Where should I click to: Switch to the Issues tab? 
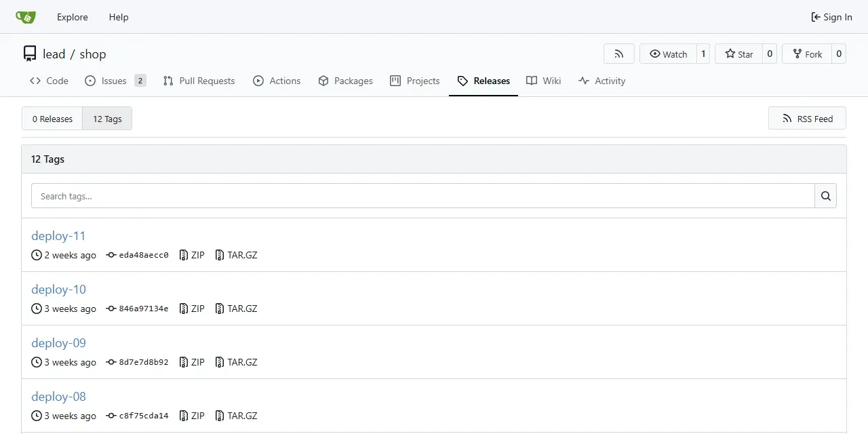[115, 81]
